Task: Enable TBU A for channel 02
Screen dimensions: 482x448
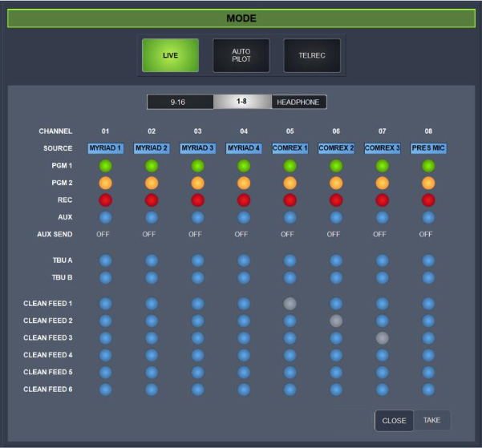Action: 152,260
